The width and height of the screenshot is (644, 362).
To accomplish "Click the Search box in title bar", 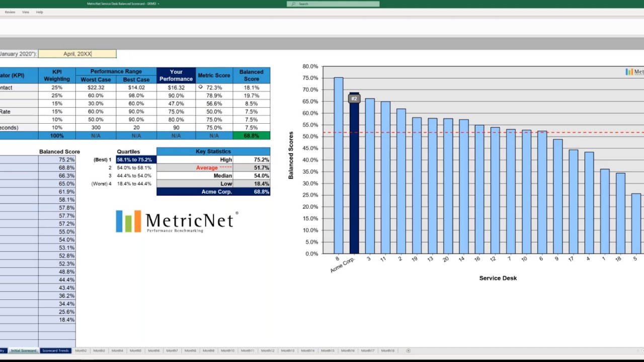I will [x=333, y=4].
